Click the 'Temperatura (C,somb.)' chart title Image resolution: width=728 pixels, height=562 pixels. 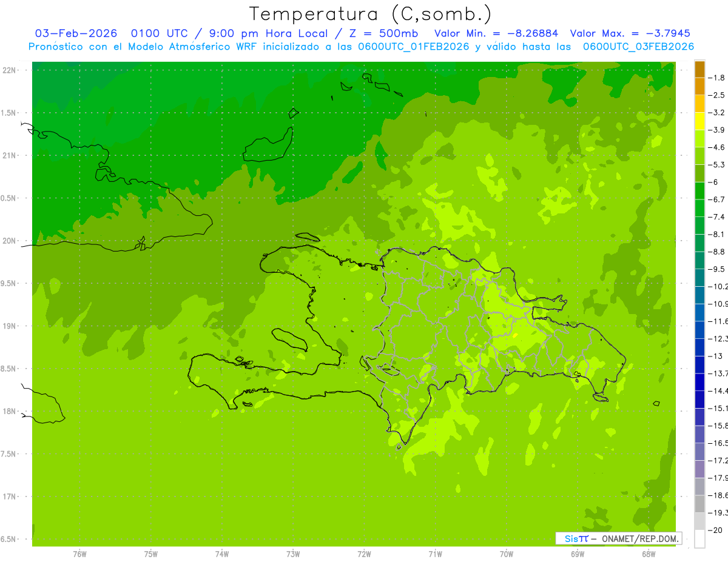[x=371, y=14]
